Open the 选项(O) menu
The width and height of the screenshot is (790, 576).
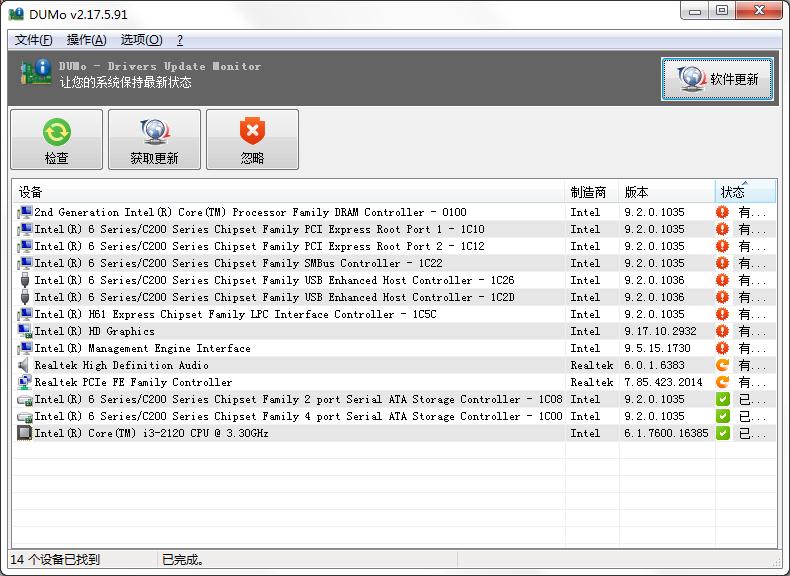click(x=140, y=40)
